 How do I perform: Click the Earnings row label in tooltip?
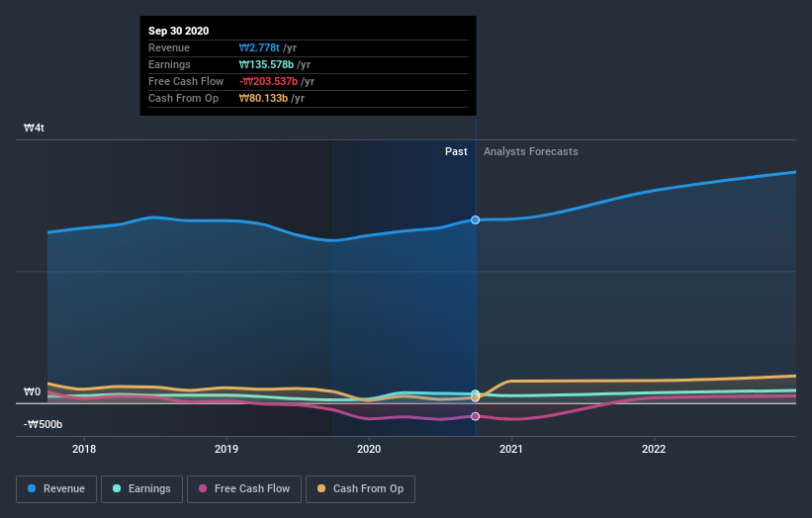point(169,64)
